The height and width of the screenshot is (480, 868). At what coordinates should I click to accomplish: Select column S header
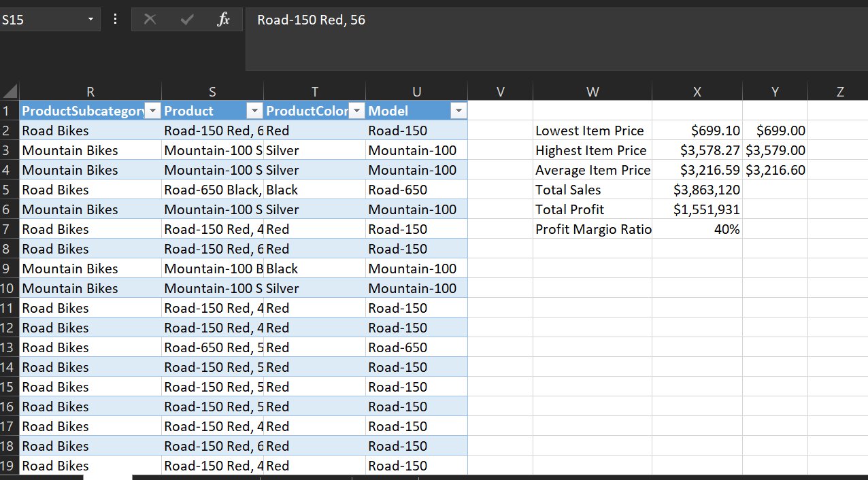[x=212, y=92]
